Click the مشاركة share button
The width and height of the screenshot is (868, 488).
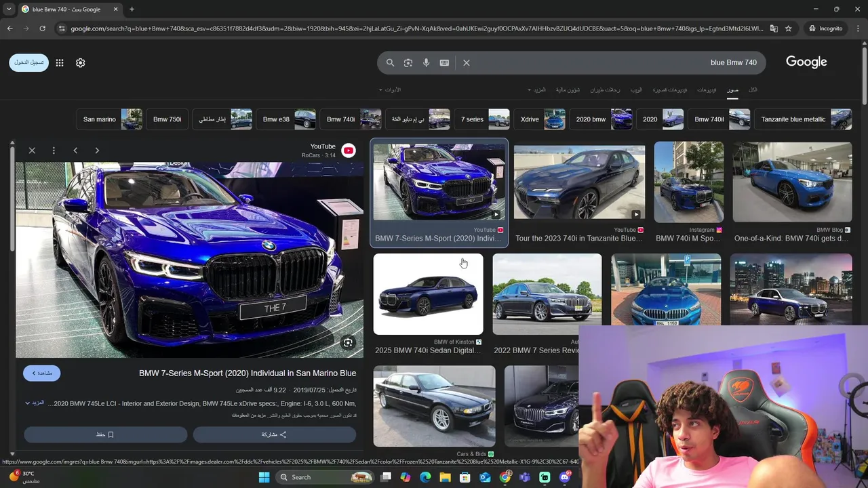point(274,434)
